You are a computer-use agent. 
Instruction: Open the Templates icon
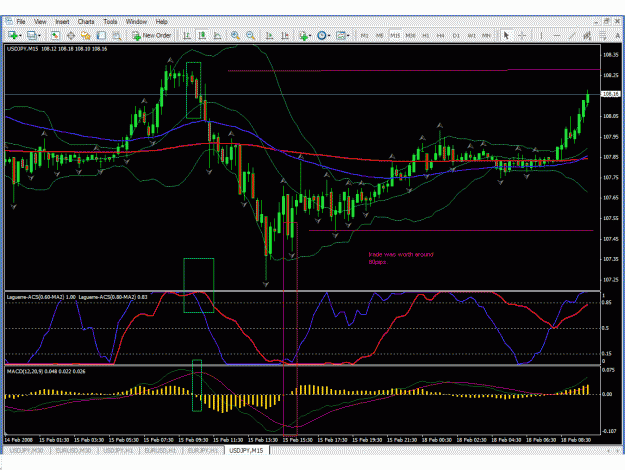[x=341, y=35]
